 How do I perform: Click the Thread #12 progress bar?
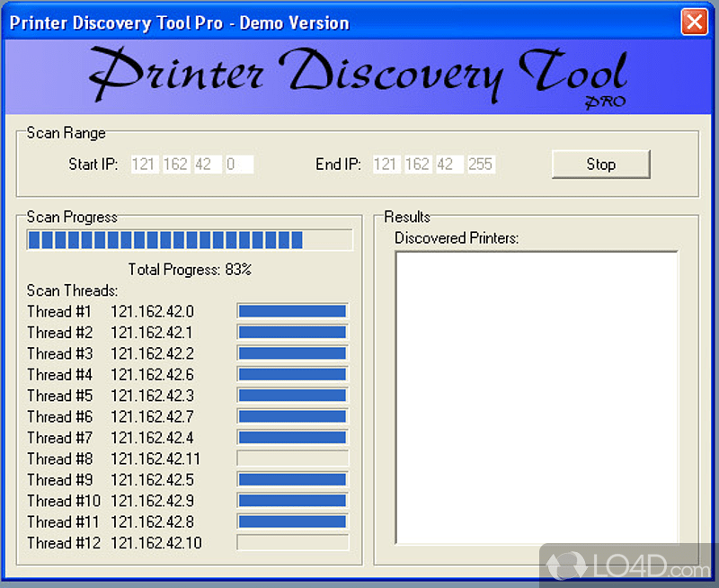click(291, 543)
